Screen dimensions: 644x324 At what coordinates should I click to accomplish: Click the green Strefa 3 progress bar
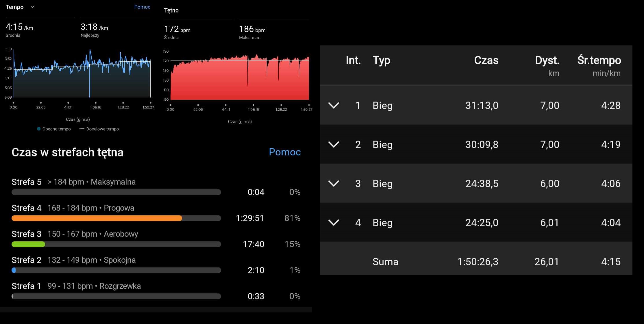click(28, 244)
